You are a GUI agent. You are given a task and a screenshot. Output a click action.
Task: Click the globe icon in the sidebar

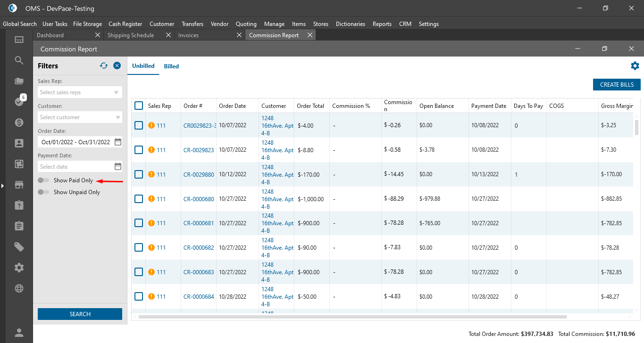[x=19, y=288]
